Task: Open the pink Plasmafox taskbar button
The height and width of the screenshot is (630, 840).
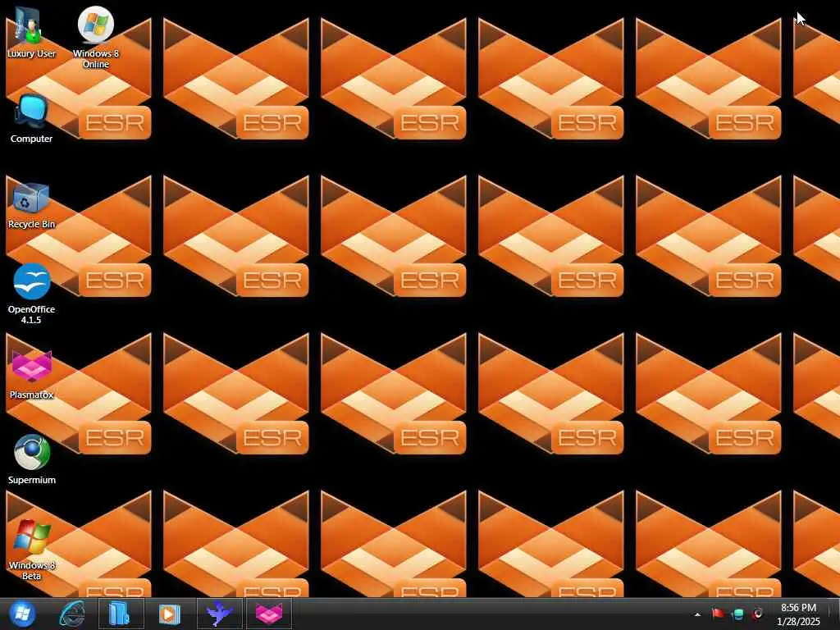Action: click(269, 614)
